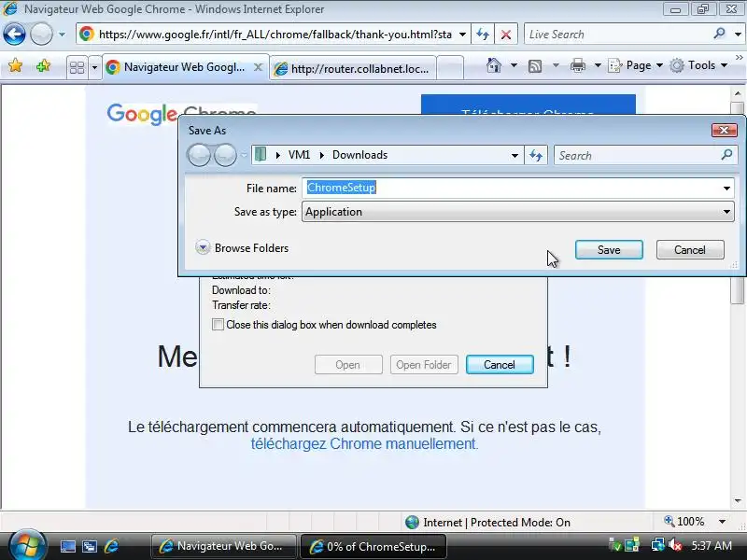
Task: Close the Navigateur Web Google tab
Action: pyautogui.click(x=258, y=67)
